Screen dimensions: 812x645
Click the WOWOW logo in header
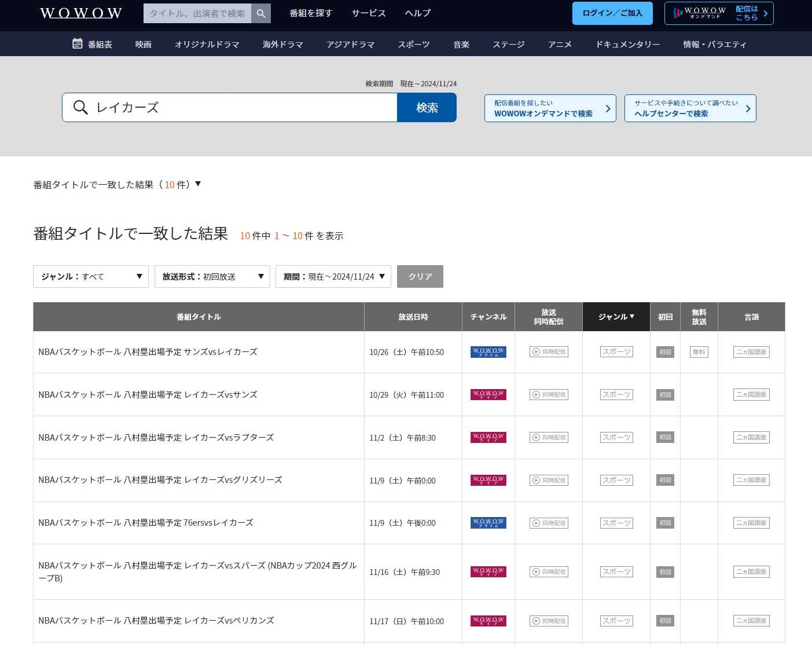point(81,13)
